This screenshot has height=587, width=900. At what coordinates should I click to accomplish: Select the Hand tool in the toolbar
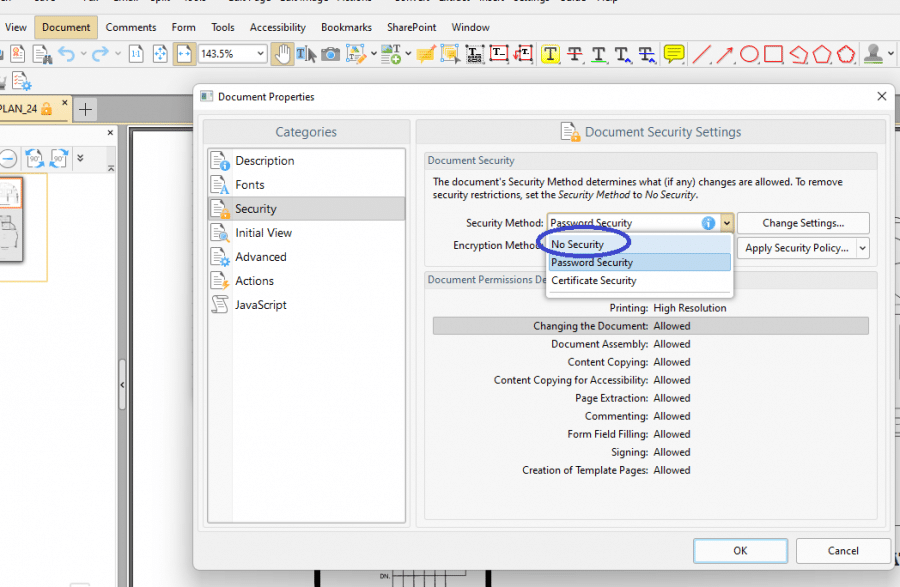[282, 53]
